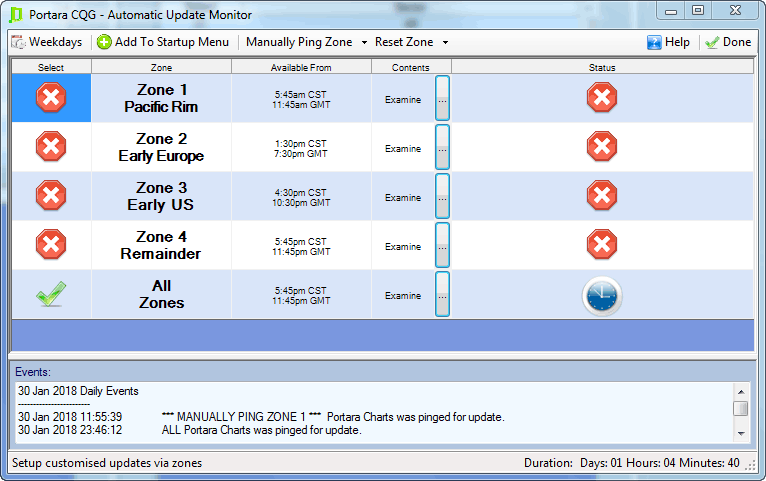Click the Examine text in Zone 4 row
Image resolution: width=766 pixels, height=481 pixels.
pyautogui.click(x=403, y=247)
